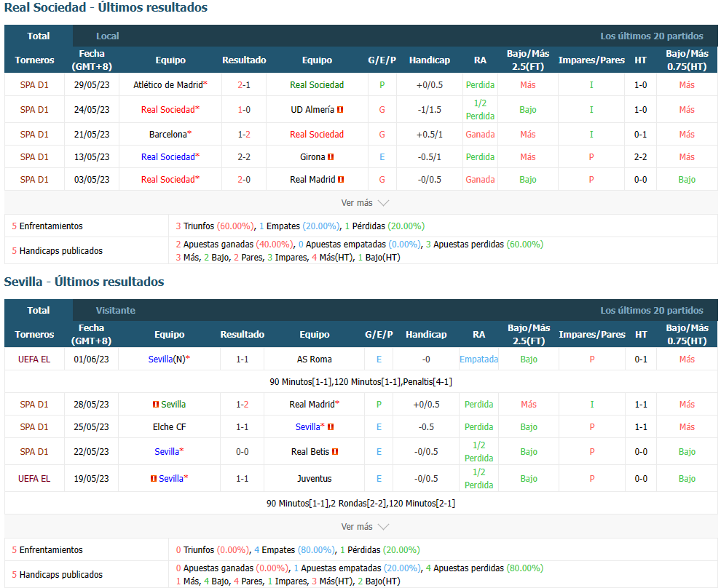This screenshot has height=588, width=721.
Task: Click 'Resultado' column header in Sevilla table
Action: tap(243, 335)
